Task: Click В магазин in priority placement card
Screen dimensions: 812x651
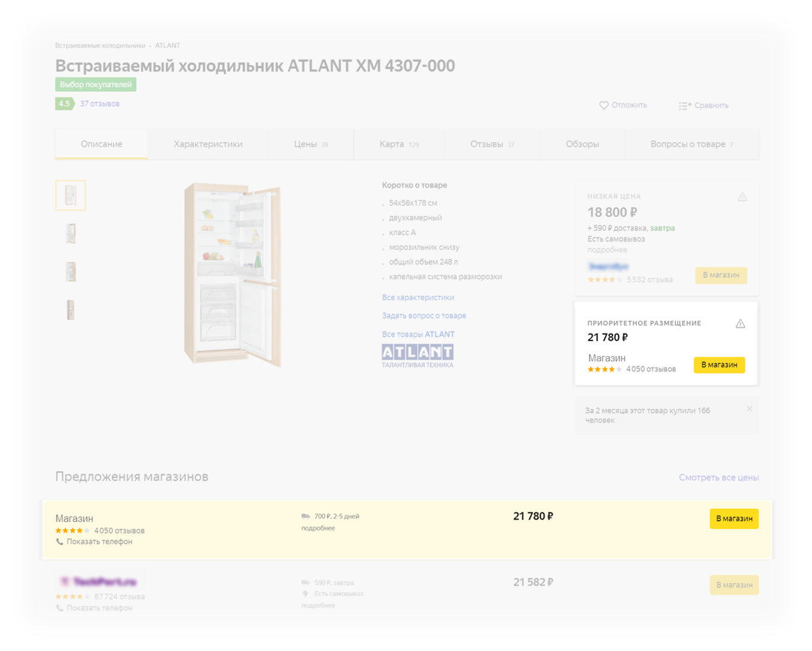Action: (719, 364)
